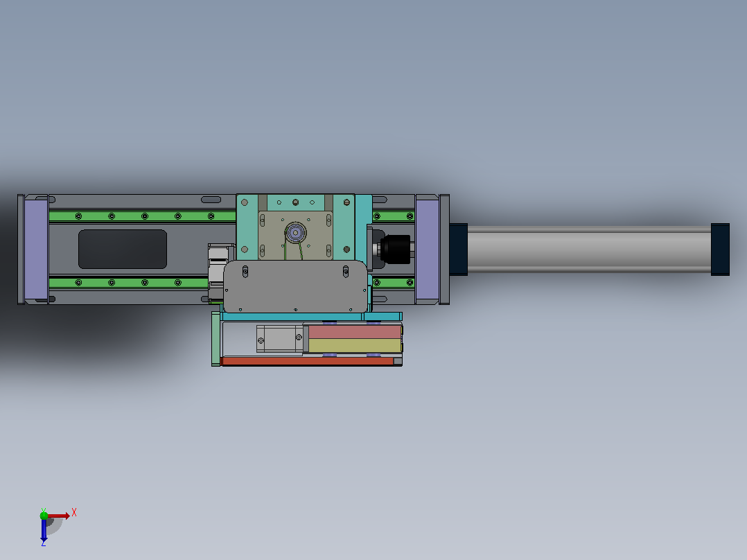This screenshot has width=747, height=560.
Task: Select the gray rounded cover plate in the center
Action: click(295, 286)
